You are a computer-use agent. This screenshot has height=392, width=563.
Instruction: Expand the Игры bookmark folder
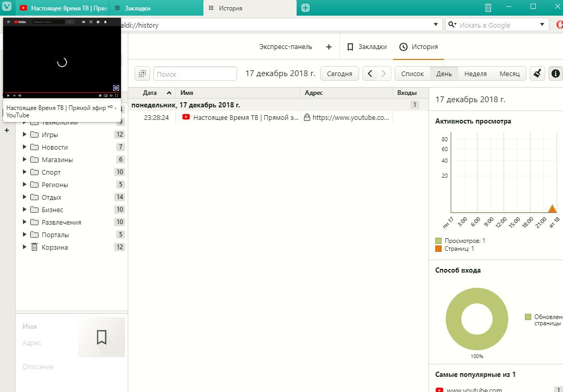(x=25, y=134)
